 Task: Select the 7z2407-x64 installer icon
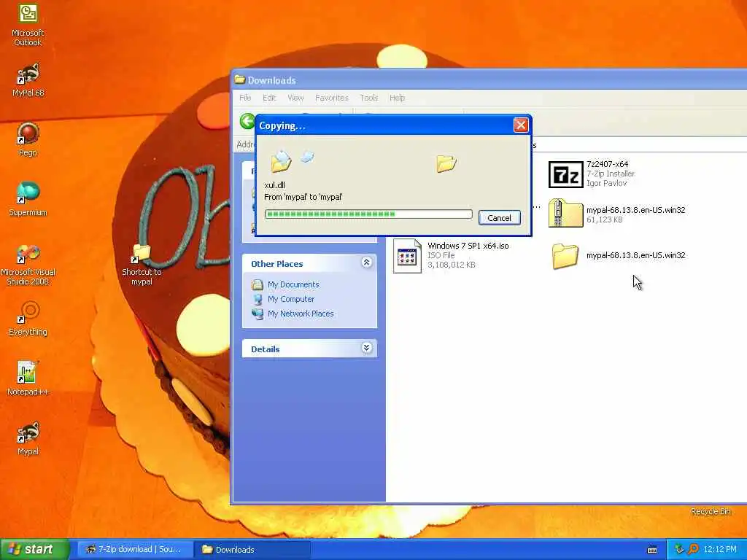tap(565, 174)
